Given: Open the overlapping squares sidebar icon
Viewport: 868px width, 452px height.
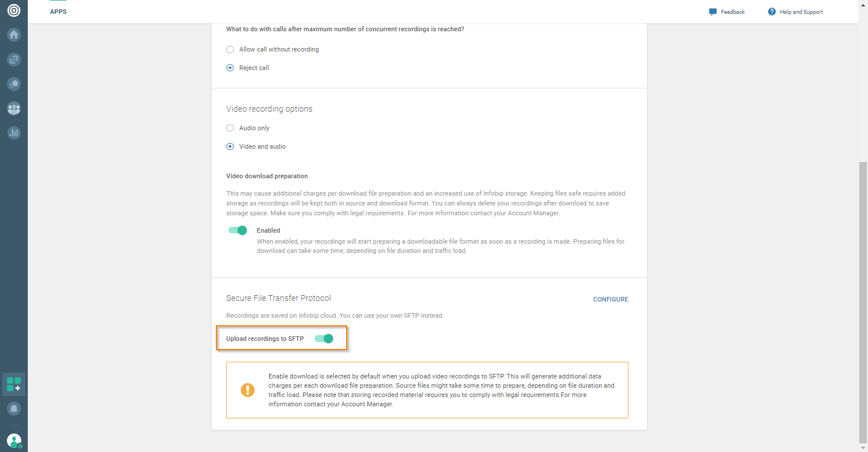Looking at the screenshot, I should tap(14, 59).
